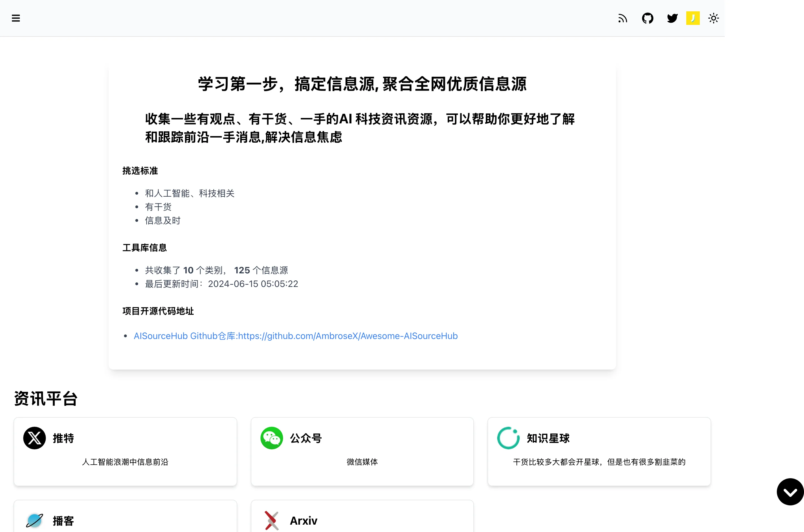804x532 pixels.
Task: Click the planet logo on 播客 card
Action: pyautogui.click(x=35, y=520)
